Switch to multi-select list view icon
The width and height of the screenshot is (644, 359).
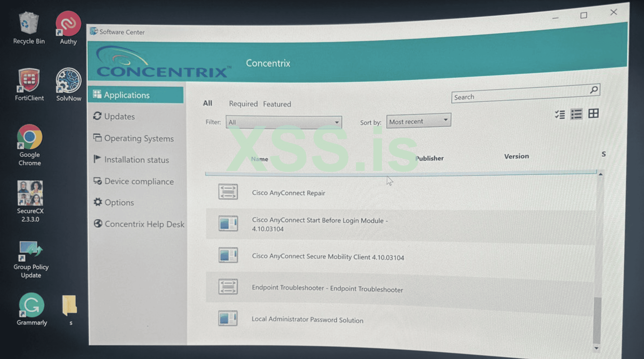(x=560, y=115)
